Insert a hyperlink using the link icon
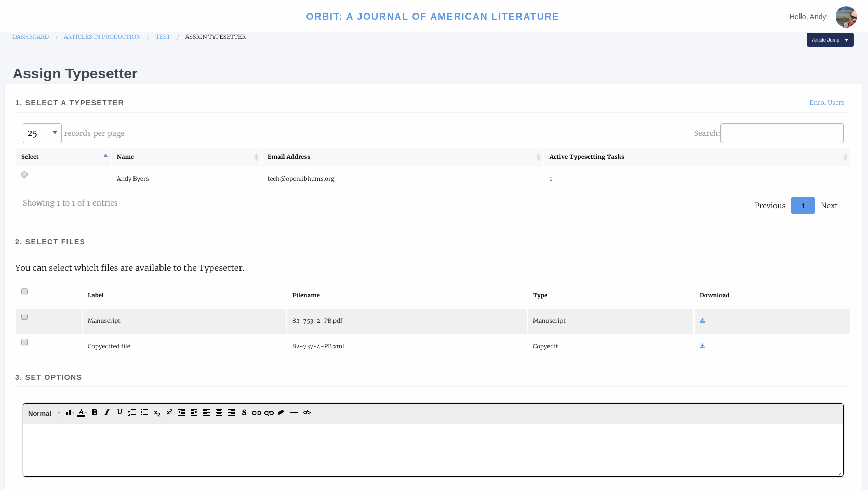The width and height of the screenshot is (868, 490). [256, 413]
